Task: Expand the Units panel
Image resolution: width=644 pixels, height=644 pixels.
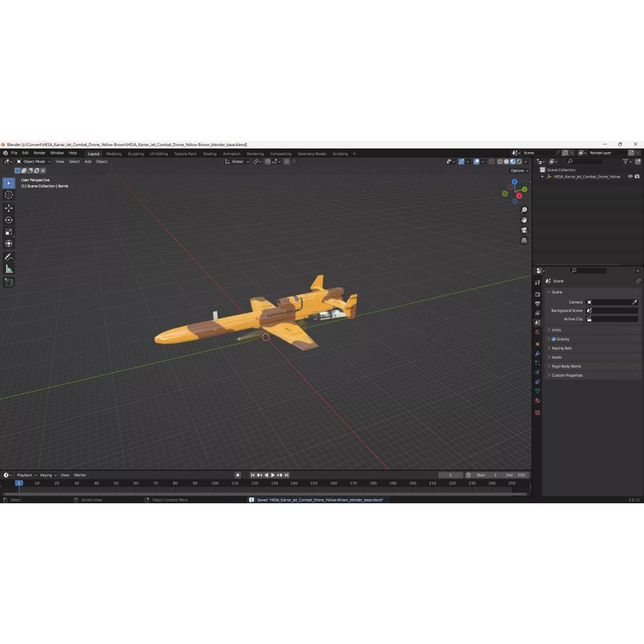Action: pyautogui.click(x=556, y=330)
